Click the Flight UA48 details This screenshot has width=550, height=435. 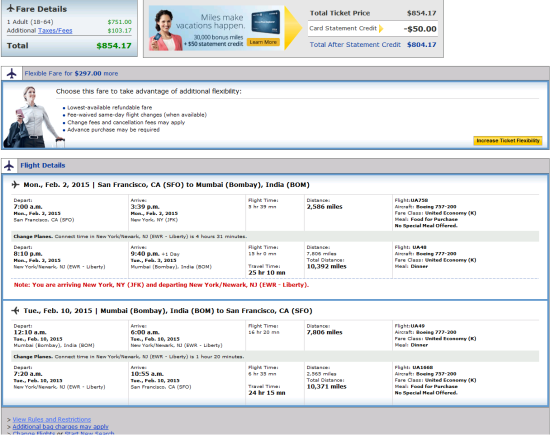(435, 257)
